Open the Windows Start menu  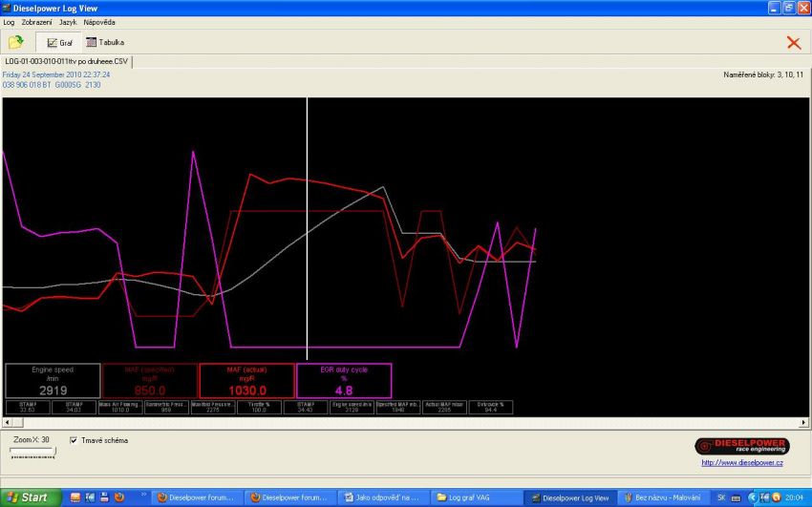[x=27, y=497]
